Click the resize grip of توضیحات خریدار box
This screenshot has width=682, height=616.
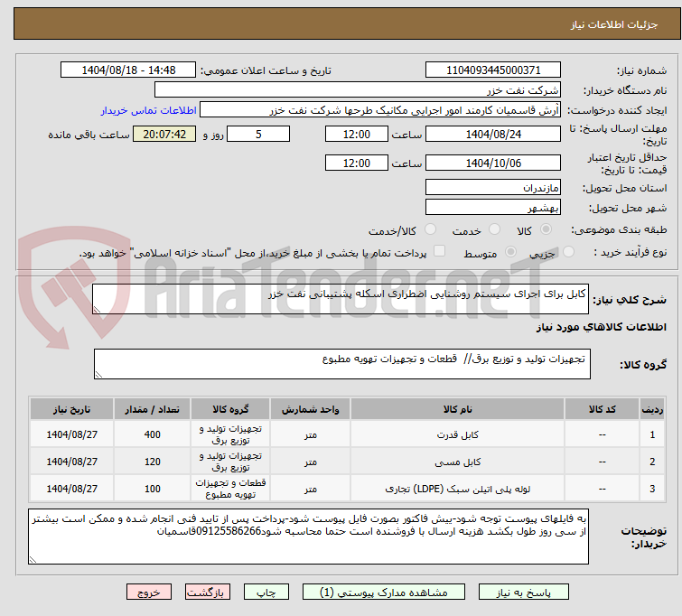[33, 559]
